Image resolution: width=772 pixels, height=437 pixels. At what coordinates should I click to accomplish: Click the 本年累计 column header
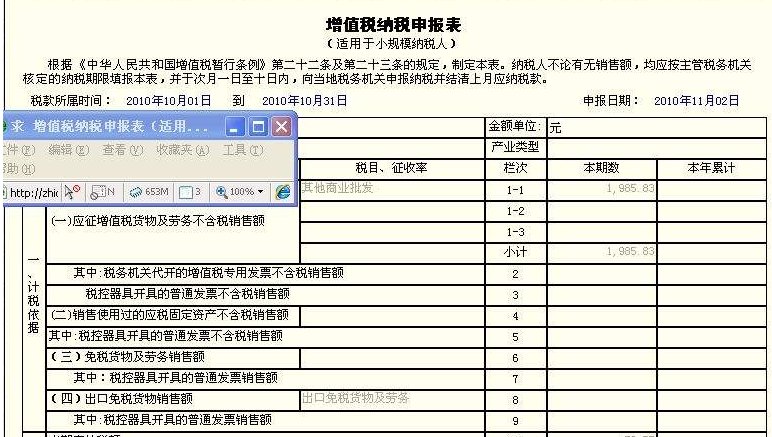tap(711, 168)
